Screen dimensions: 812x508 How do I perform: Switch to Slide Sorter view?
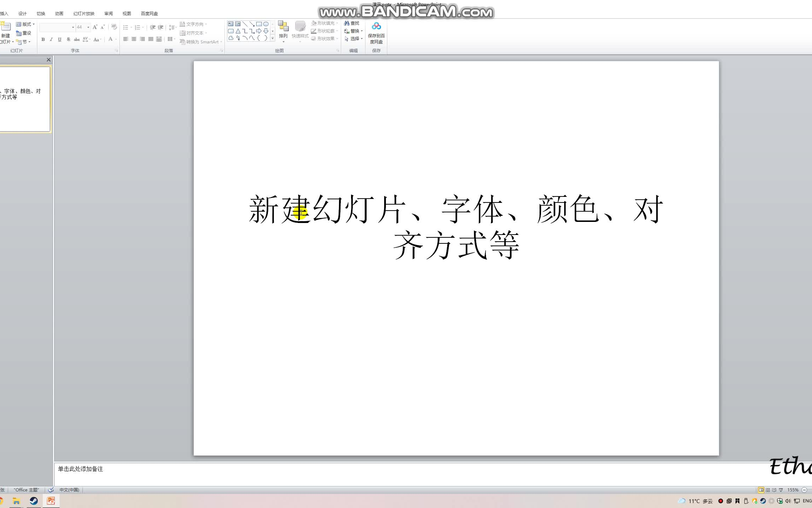click(x=768, y=490)
